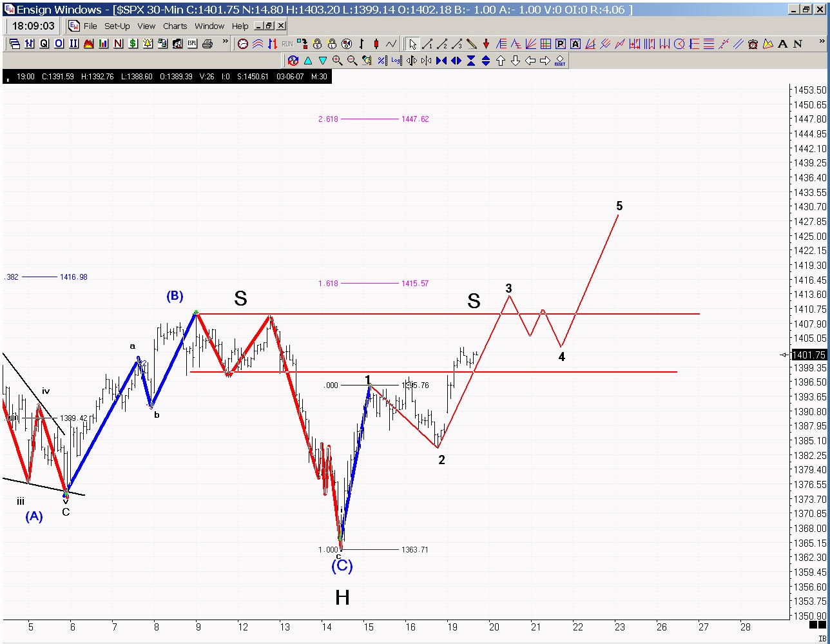Toggle the RUN button in toolbar
The height and width of the screenshot is (644, 830).
(x=287, y=44)
